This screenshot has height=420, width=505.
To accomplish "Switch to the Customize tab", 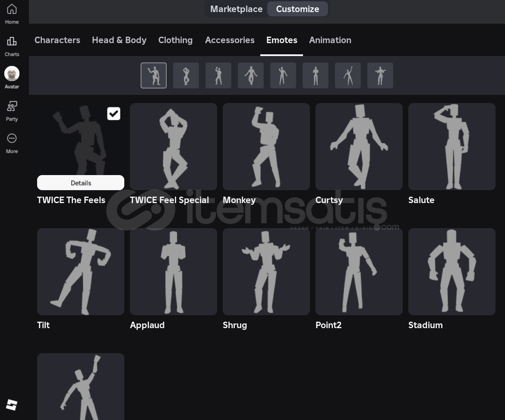I will click(297, 9).
